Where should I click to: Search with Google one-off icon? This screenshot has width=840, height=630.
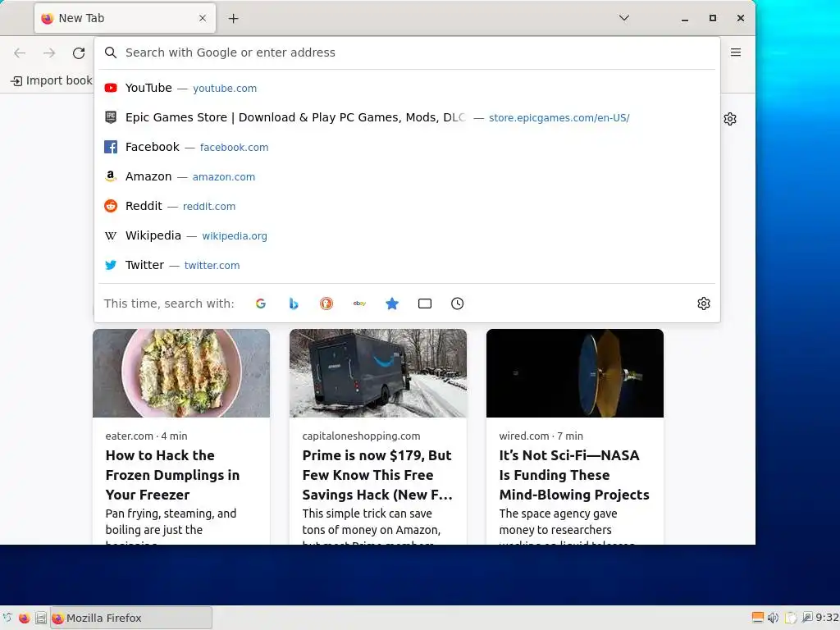(261, 304)
